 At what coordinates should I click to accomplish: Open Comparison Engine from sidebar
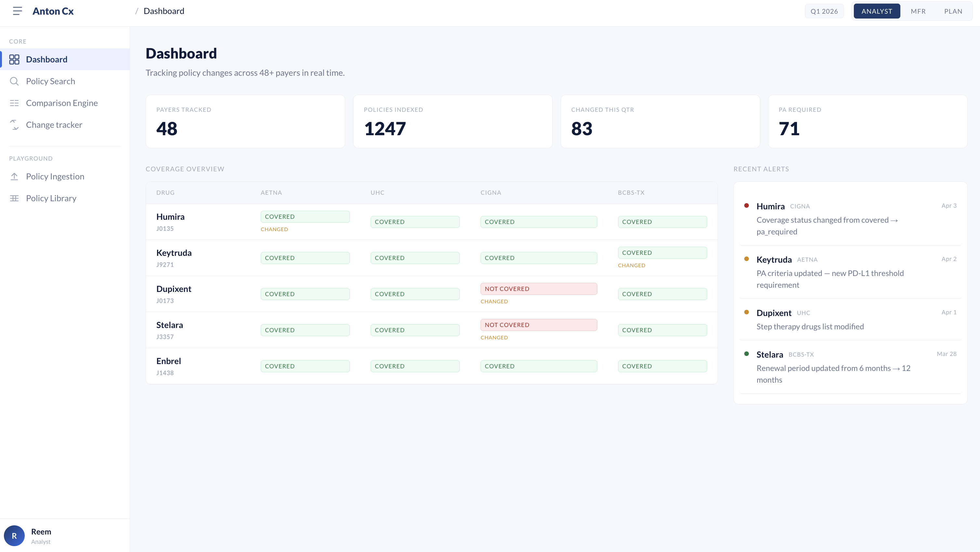coord(62,103)
